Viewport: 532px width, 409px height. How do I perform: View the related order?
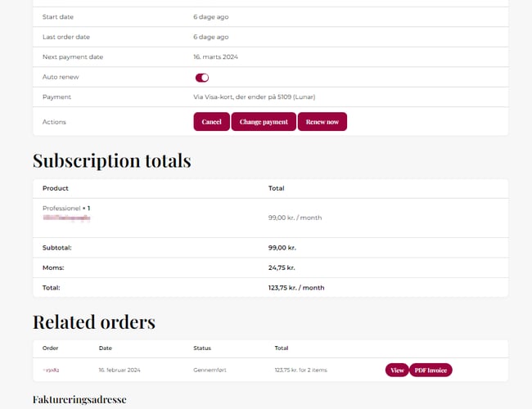click(x=397, y=371)
